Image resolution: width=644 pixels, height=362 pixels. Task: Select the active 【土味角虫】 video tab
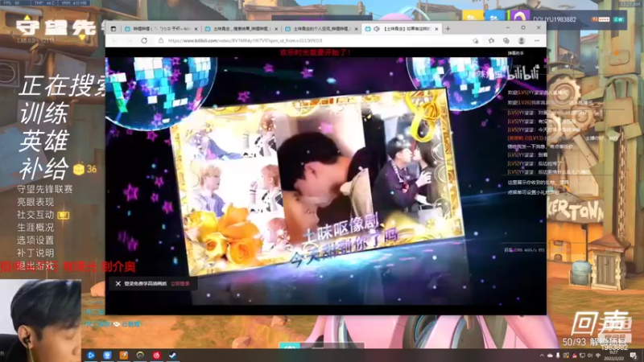pos(402,29)
